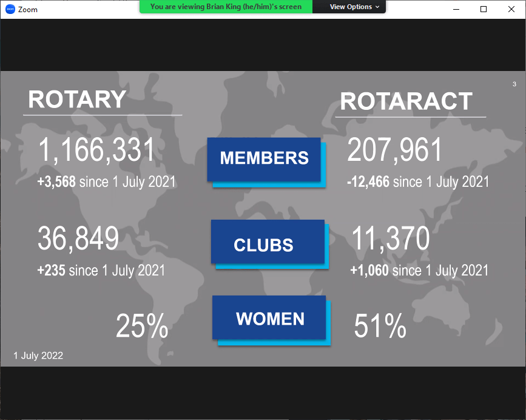Image resolution: width=526 pixels, height=420 pixels.
Task: Click the Rotary clubs figure 36,849
Action: click(78, 239)
